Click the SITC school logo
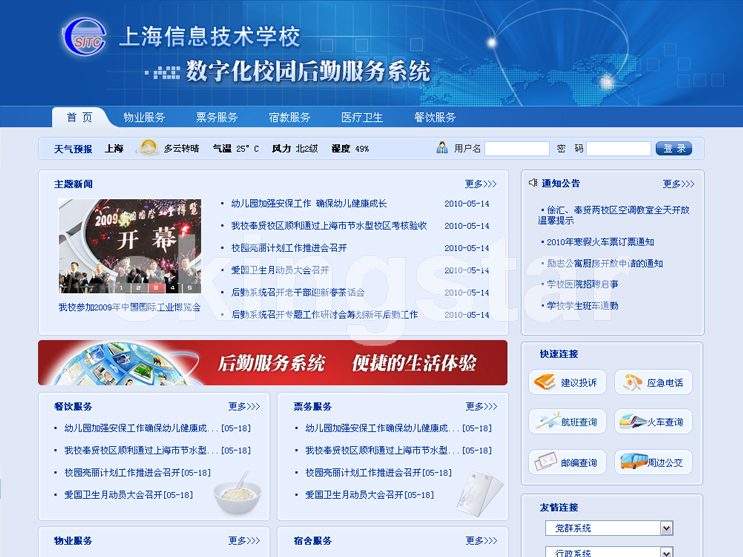This screenshot has height=557, width=743. 84,37
